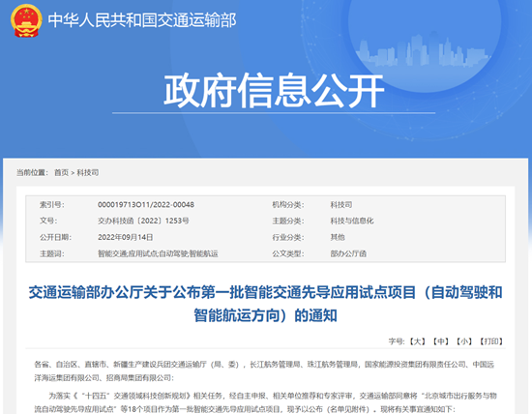Set font size to 小

464,341
